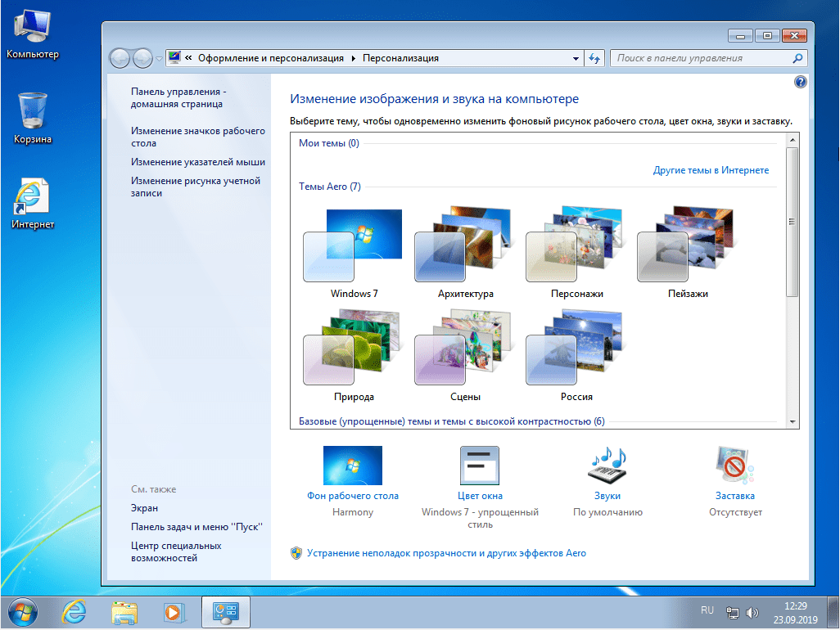Open Aero troubleshooting link
The height and width of the screenshot is (630, 840).
(x=446, y=553)
